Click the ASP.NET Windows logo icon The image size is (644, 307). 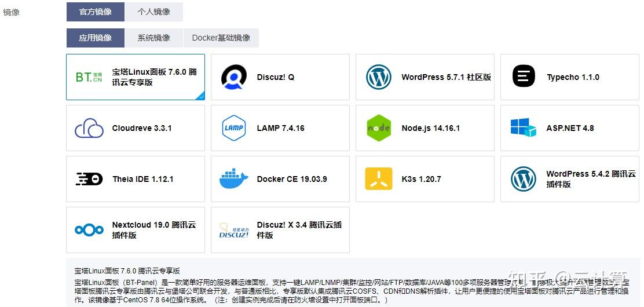pos(524,128)
